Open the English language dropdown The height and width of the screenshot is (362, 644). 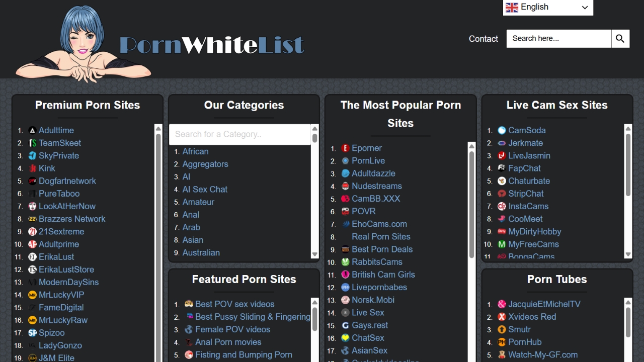point(548,8)
